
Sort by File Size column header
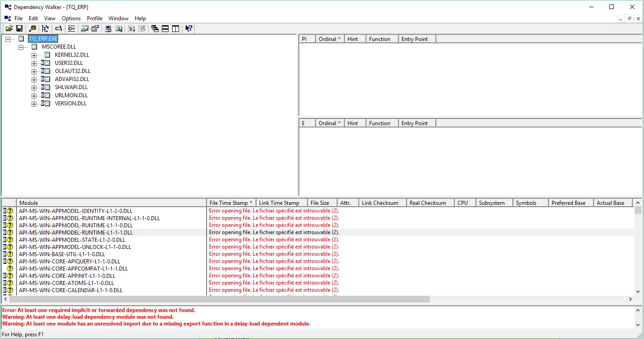(322, 203)
